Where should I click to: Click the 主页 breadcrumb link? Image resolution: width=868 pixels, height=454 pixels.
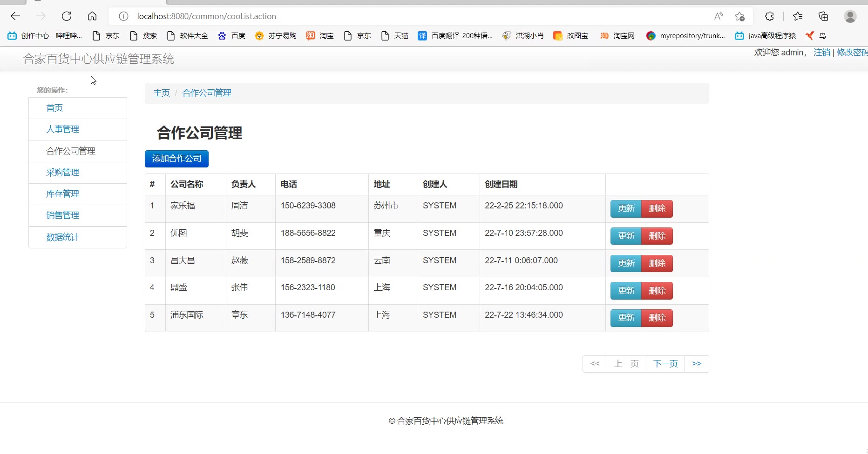point(162,93)
